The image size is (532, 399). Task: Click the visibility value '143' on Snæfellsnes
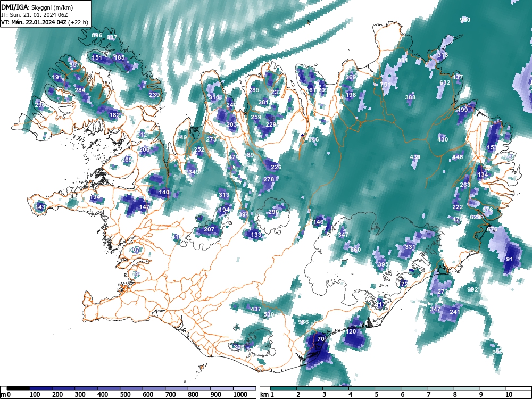(x=40, y=207)
